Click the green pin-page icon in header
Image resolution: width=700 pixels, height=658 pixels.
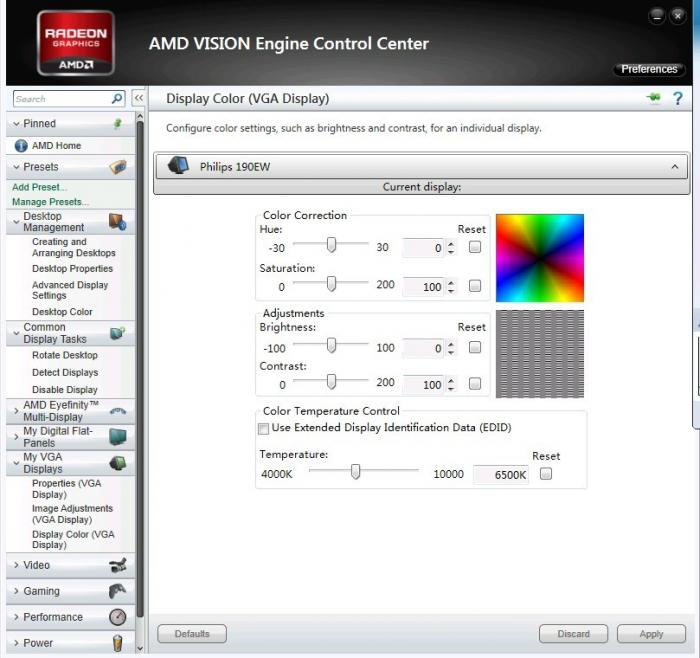[x=654, y=98]
